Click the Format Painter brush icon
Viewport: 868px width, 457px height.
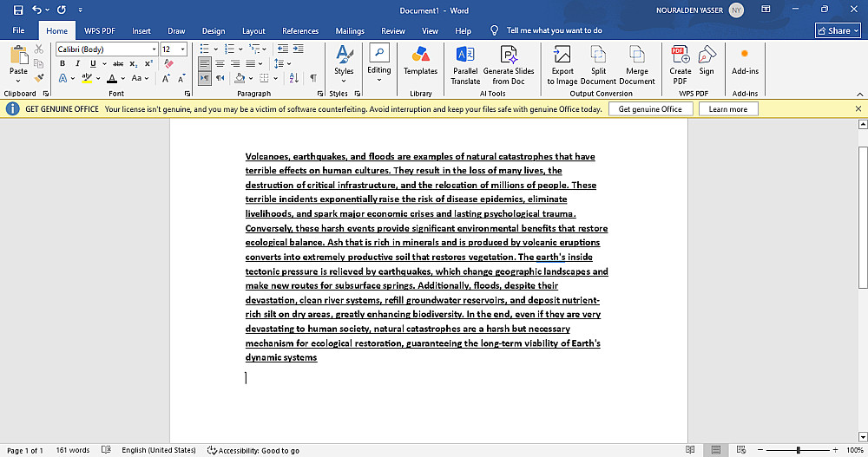click(39, 78)
